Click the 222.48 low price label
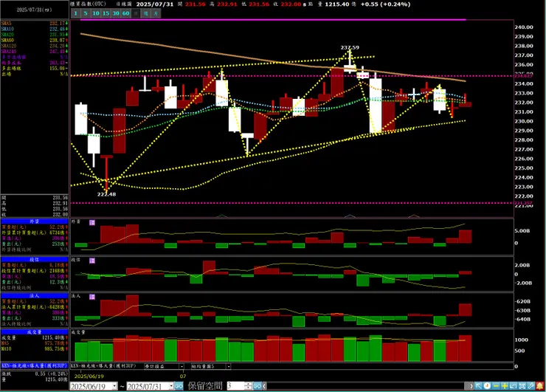 coord(106,194)
